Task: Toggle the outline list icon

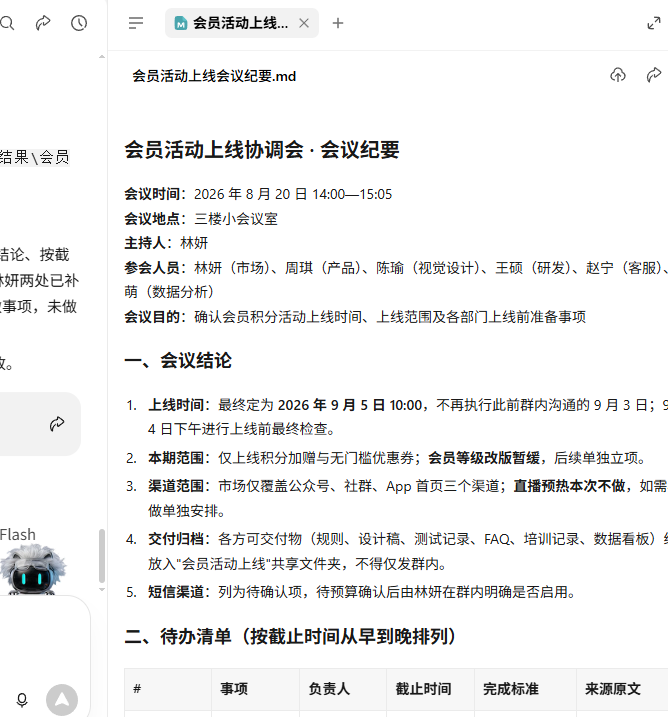Action: pyautogui.click(x=136, y=23)
